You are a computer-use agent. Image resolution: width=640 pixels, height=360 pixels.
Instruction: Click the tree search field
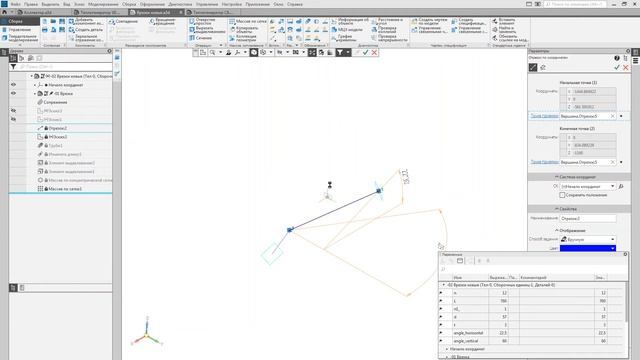click(64, 67)
